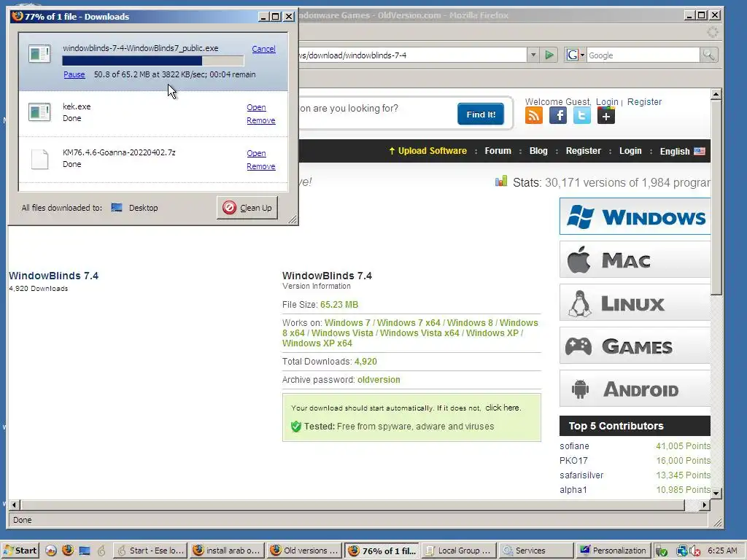Focus the Google search field
747x560 pixels.
click(x=643, y=55)
